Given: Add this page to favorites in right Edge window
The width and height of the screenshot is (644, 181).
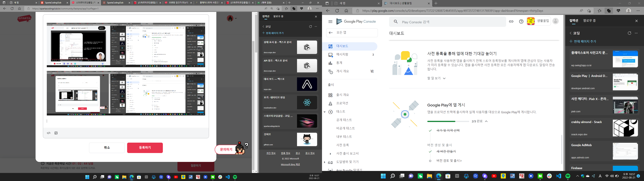Looking at the screenshot, I should (589, 11).
